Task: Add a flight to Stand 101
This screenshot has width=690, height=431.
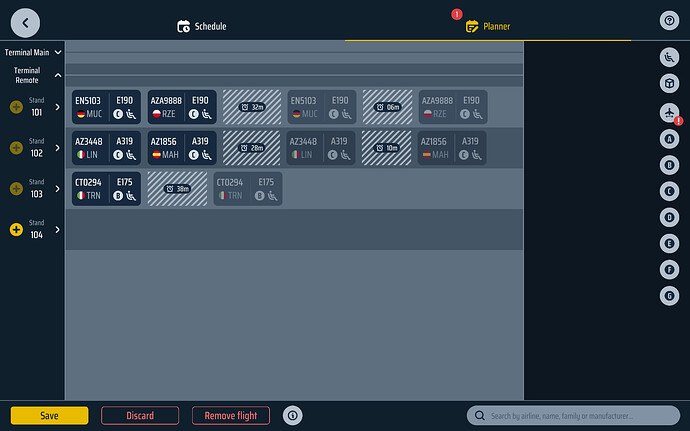Action: click(16, 107)
